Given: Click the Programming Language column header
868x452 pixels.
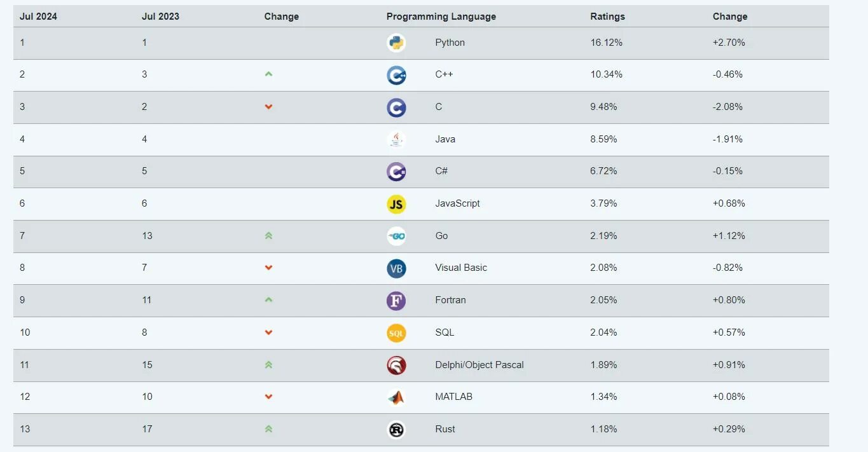Looking at the screenshot, I should tap(441, 17).
